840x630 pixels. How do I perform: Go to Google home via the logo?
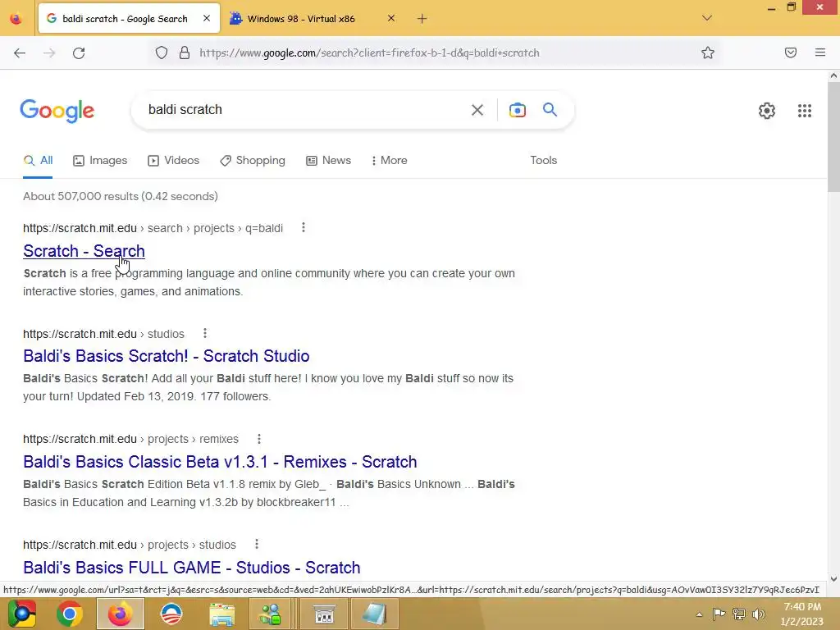click(57, 111)
